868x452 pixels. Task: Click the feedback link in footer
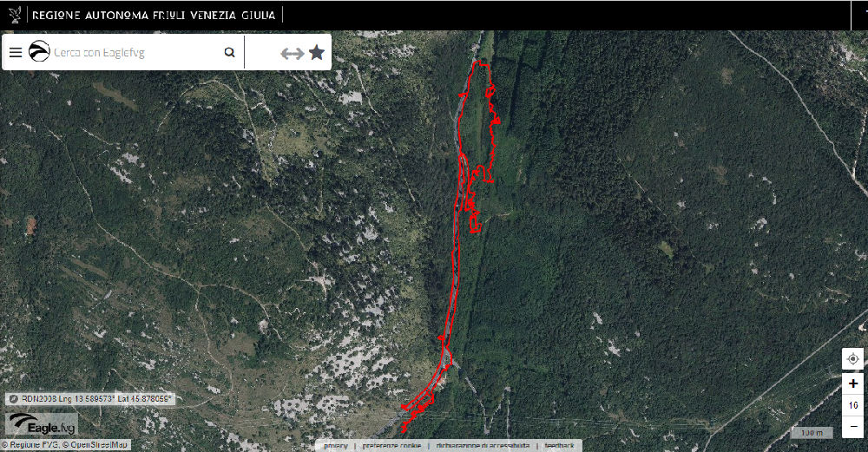559,446
